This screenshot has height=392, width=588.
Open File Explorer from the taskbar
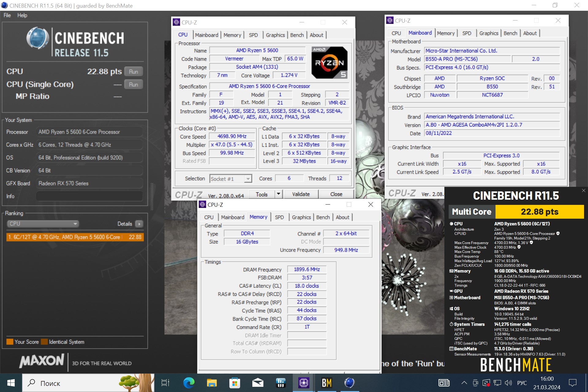coord(212,383)
